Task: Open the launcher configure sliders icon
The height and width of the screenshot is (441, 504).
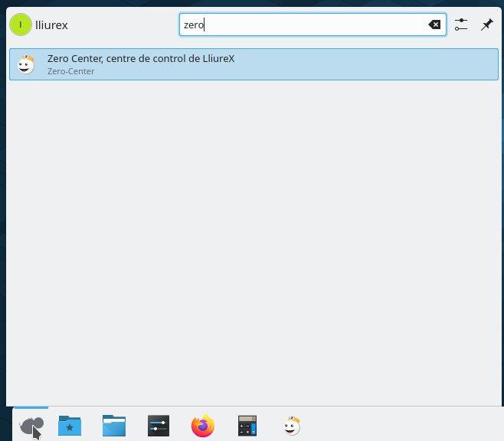Action: pos(460,24)
